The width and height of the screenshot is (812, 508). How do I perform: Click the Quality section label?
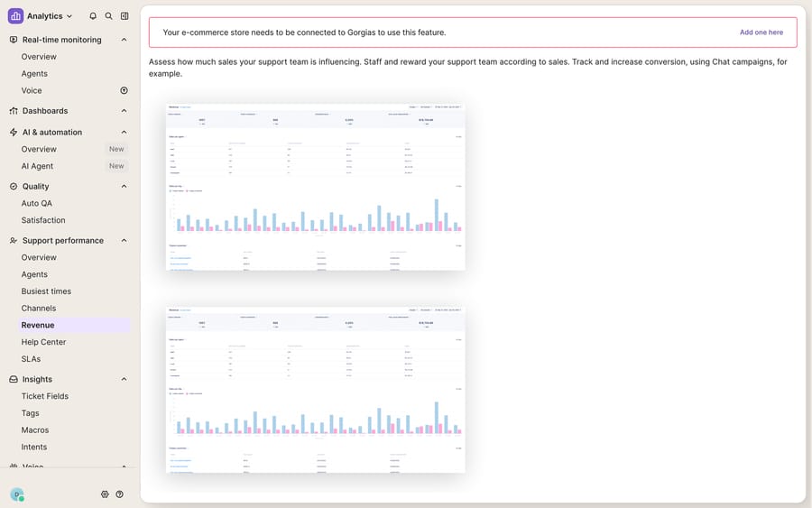36,187
